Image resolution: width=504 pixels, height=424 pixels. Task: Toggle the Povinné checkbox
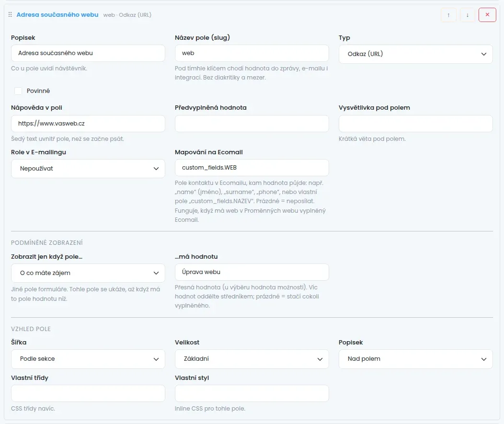click(18, 91)
